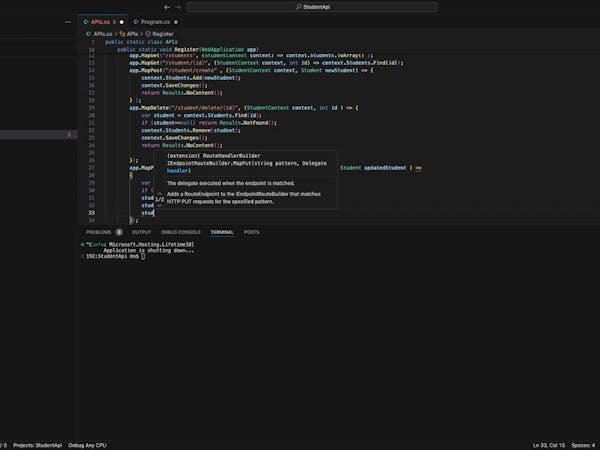The image size is (600, 450).
Task: Click 'var student = context.Students.Find(id)' line
Action: pos(202,115)
